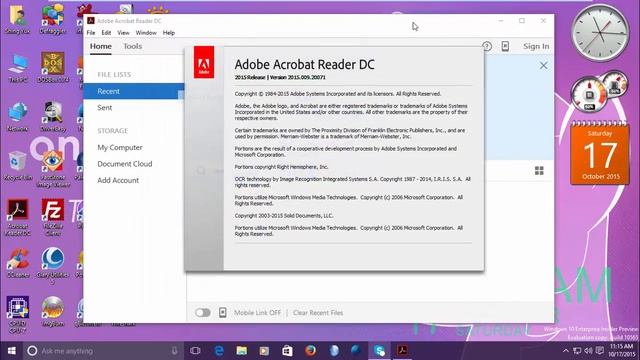Open the View menu
The width and height of the screenshot is (640, 360).
123,33
